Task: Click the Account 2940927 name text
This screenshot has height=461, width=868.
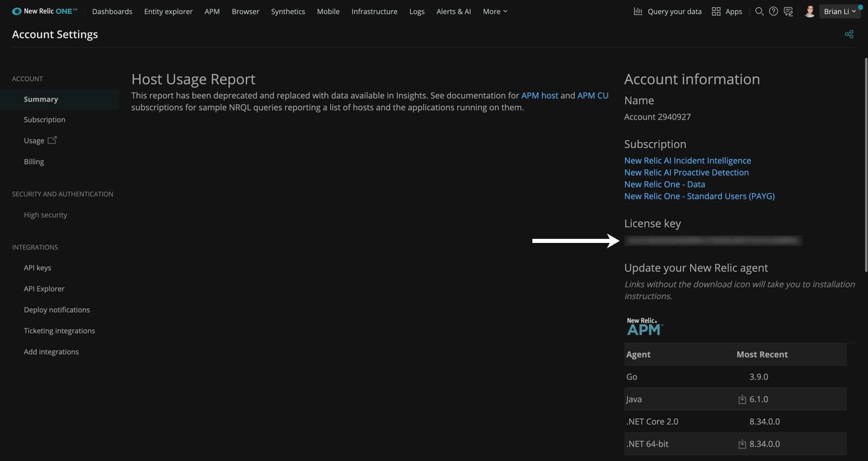Action: coord(657,117)
